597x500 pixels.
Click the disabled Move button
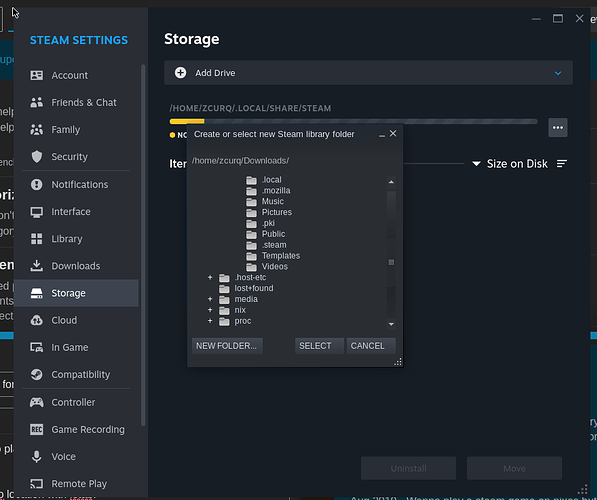514,468
